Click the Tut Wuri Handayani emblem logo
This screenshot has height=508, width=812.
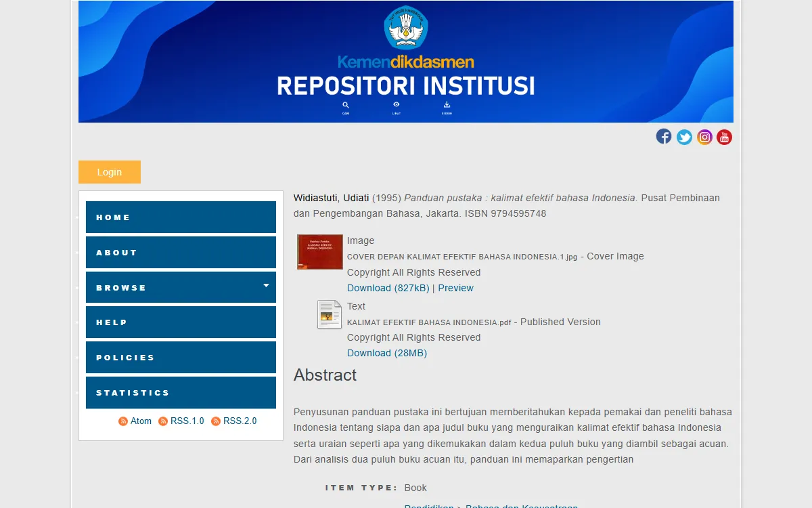coord(406,28)
